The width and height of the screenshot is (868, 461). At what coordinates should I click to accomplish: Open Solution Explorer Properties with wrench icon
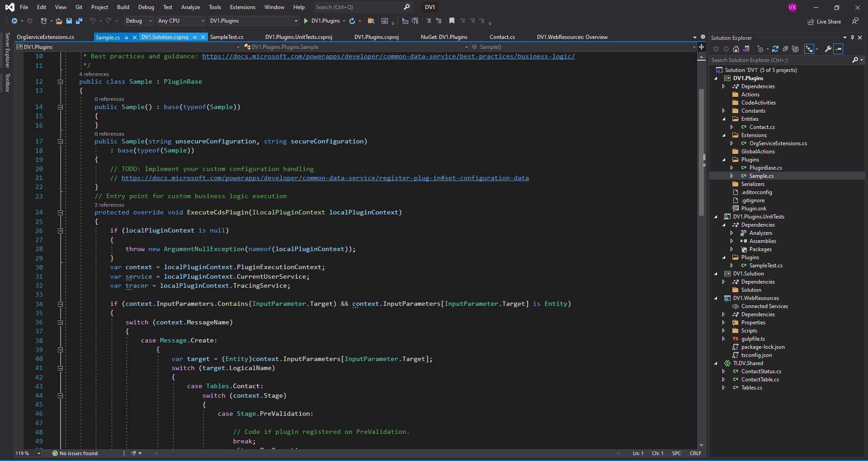pyautogui.click(x=828, y=49)
